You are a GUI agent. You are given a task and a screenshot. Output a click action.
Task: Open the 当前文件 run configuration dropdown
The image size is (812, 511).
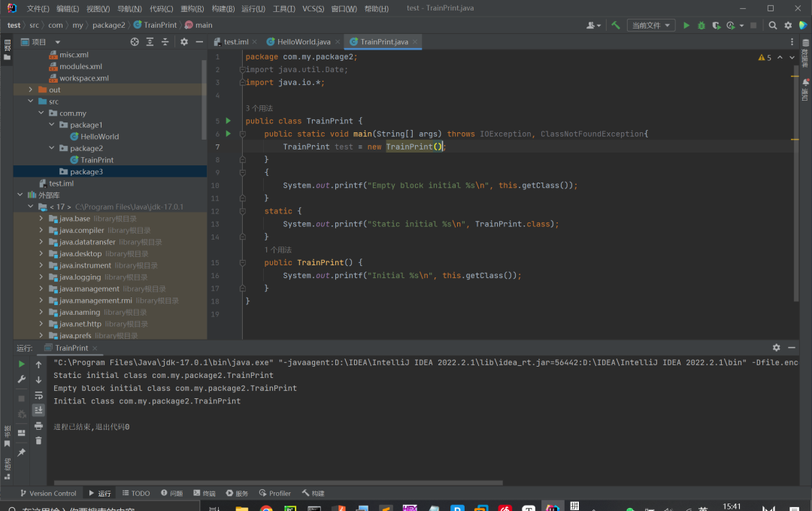coord(650,26)
